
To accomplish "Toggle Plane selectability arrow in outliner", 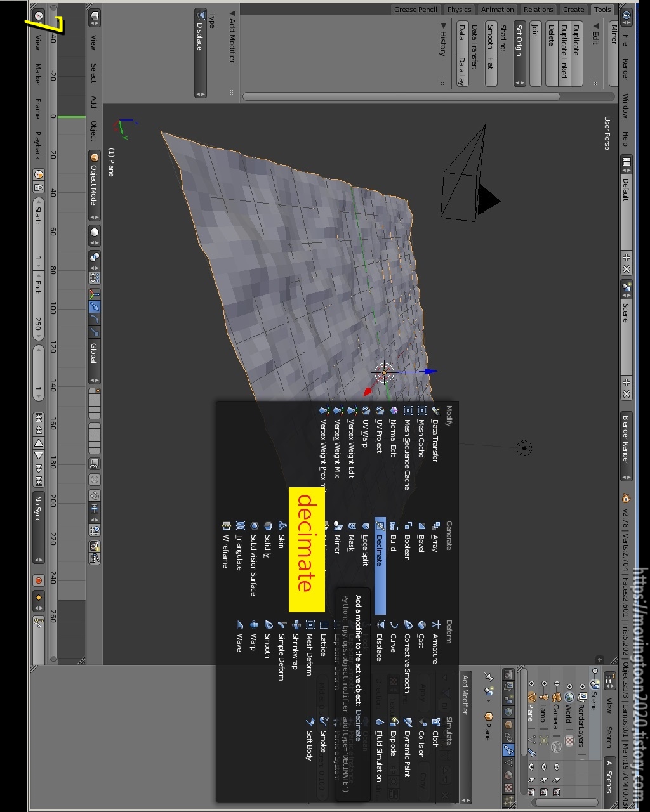I will [x=531, y=780].
